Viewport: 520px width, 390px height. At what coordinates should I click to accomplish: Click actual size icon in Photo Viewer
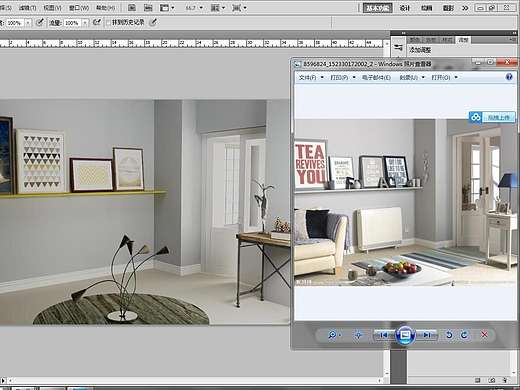coord(358,335)
